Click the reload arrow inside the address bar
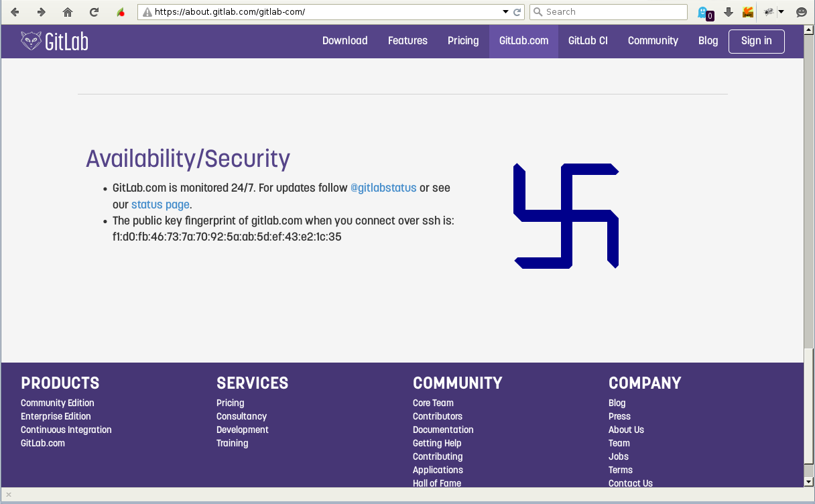The width and height of the screenshot is (815, 504). pyautogui.click(x=517, y=12)
